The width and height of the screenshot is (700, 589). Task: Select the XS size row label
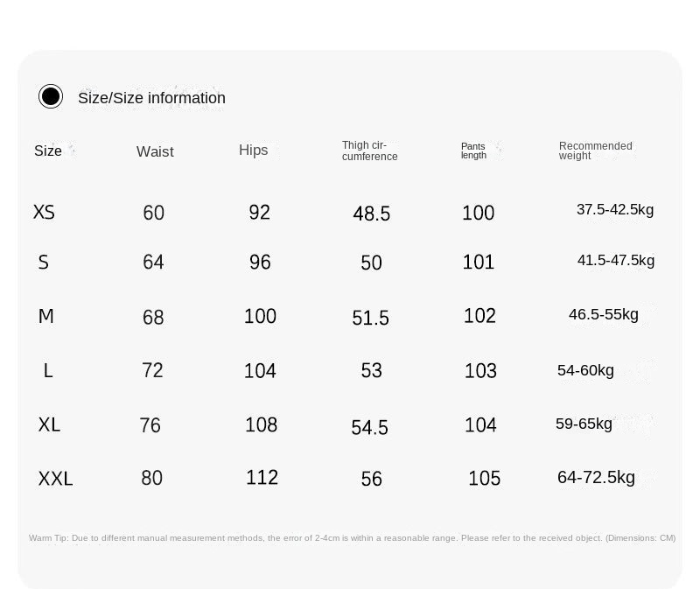click(x=44, y=212)
